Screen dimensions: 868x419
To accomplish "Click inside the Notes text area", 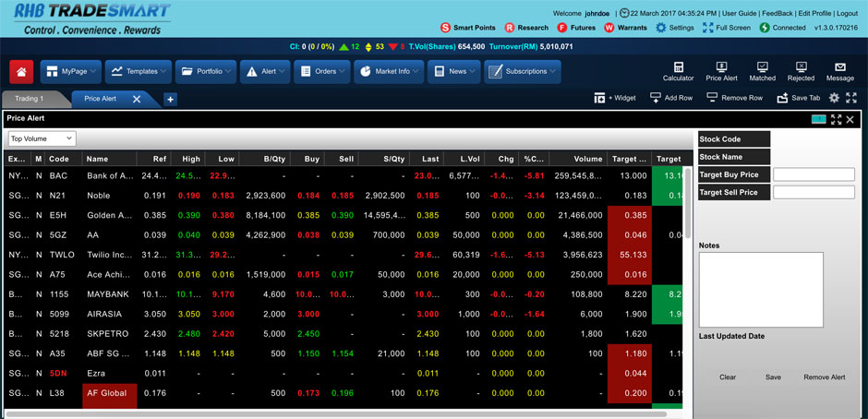I will coord(761,290).
